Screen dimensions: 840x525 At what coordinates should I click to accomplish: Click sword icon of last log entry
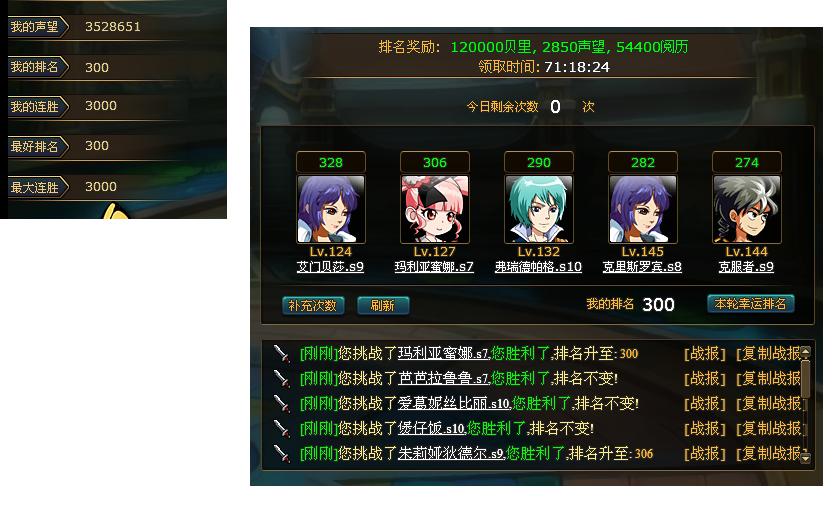pyautogui.click(x=282, y=454)
